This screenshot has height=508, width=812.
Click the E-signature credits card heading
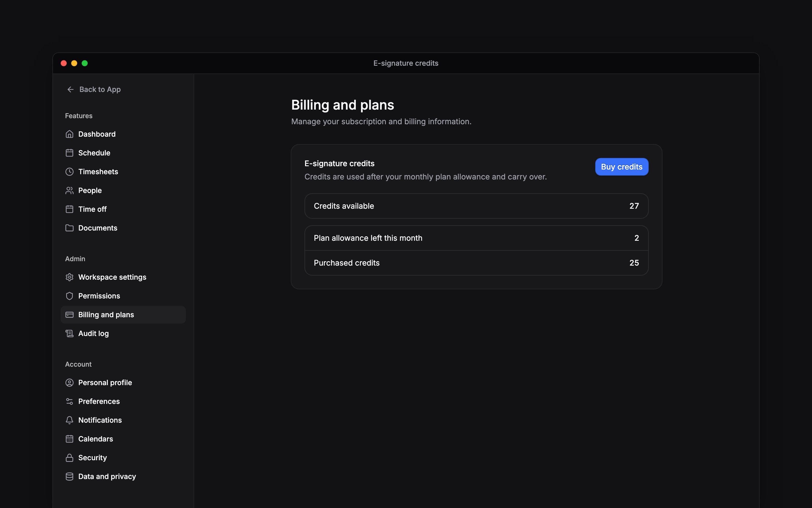pos(339,164)
